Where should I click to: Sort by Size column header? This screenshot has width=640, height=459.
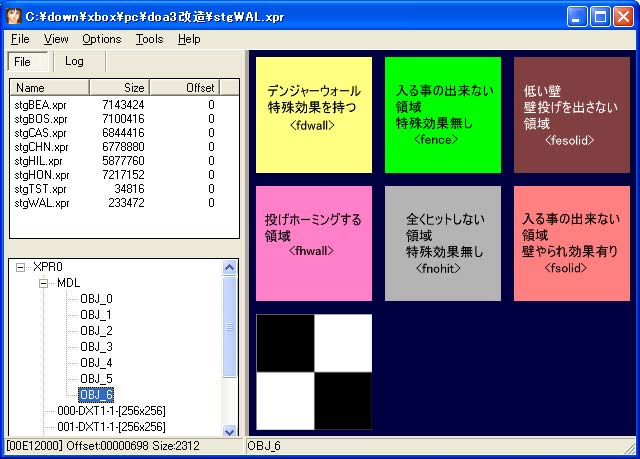pos(120,88)
